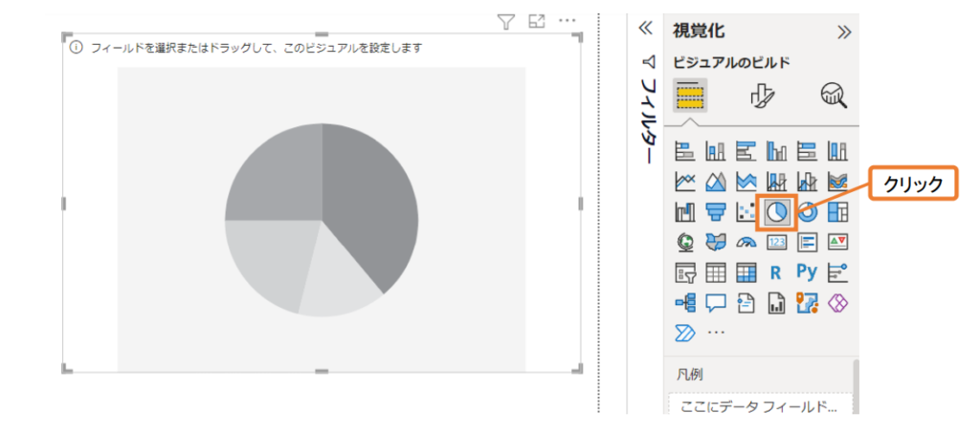Choose the card (123) visual
This screenshot has width=980, height=435.
pyautogui.click(x=777, y=242)
